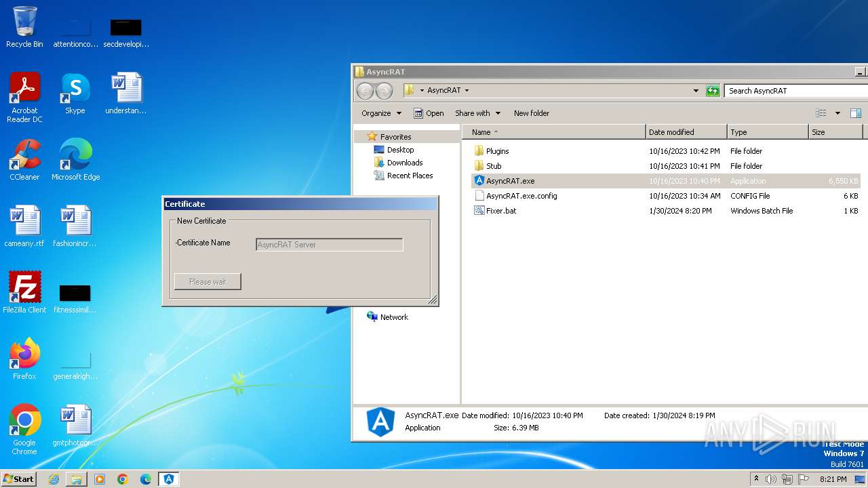This screenshot has width=868, height=488.
Task: Click Explorer Back navigation arrow
Action: 365,91
